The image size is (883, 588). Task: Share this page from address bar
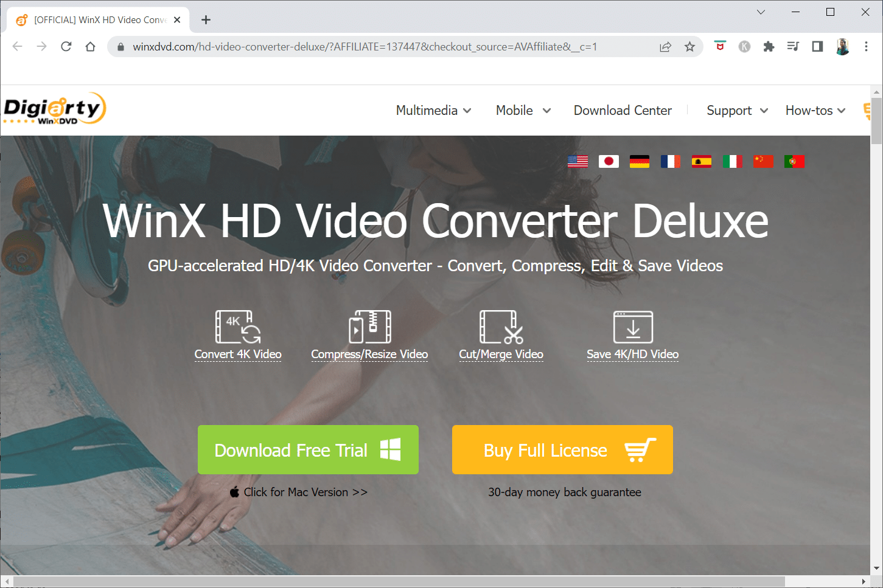pyautogui.click(x=665, y=47)
